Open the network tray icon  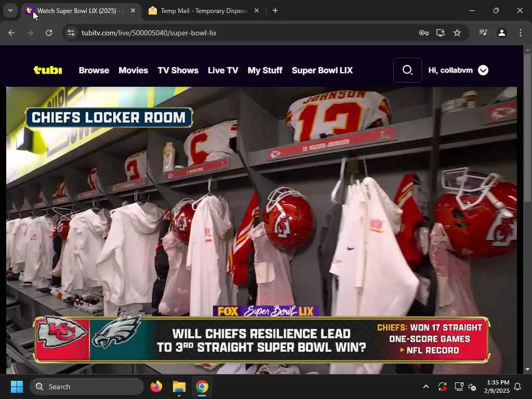(459, 387)
